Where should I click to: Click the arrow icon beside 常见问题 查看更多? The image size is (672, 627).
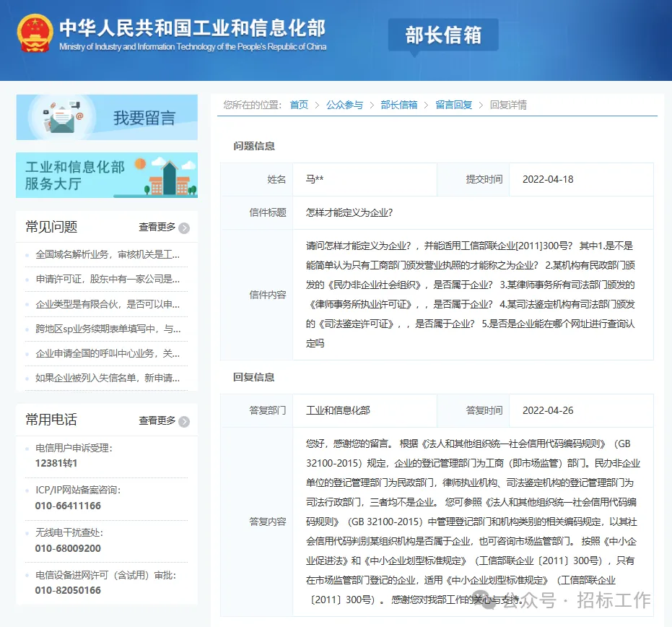[x=184, y=228]
